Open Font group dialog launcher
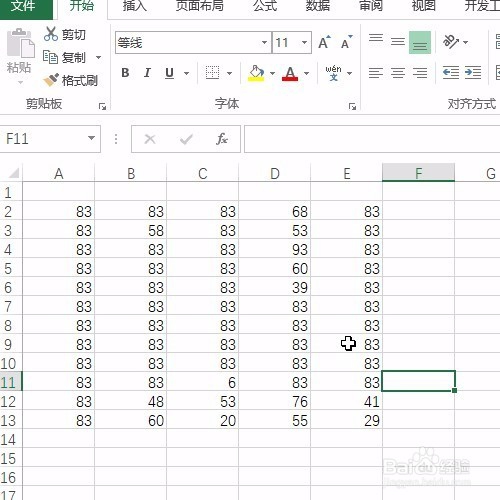The image size is (500, 500). tap(352, 107)
